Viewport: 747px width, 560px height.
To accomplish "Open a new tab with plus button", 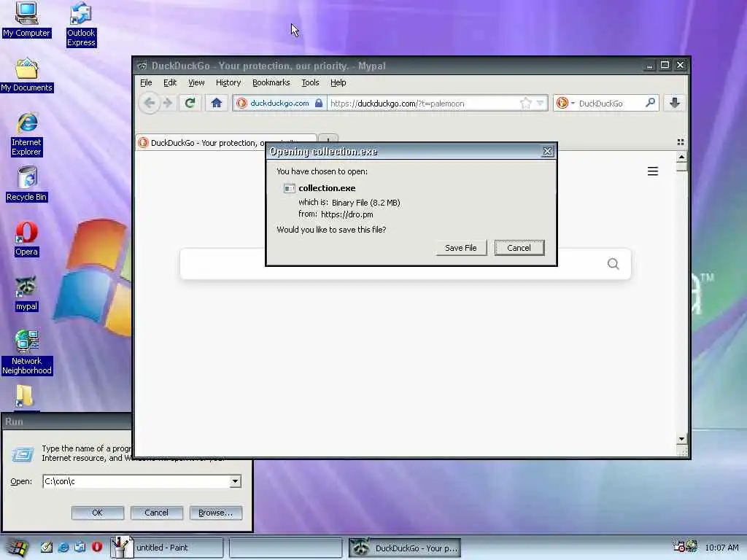I will (328, 139).
